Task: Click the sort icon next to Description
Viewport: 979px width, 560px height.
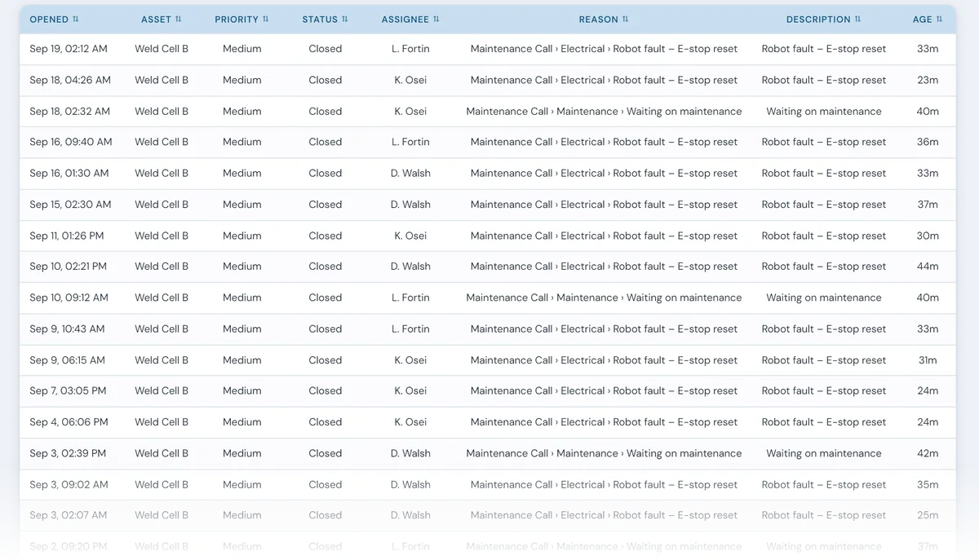Action: click(x=857, y=20)
